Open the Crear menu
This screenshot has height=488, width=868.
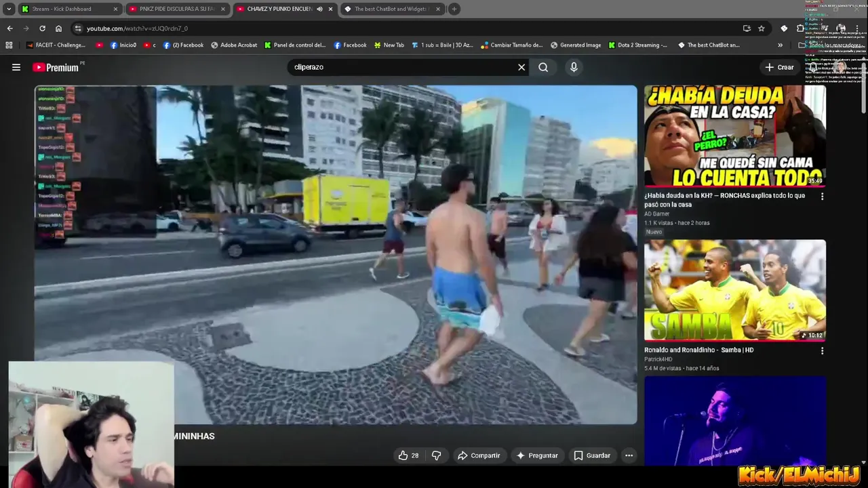pos(779,67)
